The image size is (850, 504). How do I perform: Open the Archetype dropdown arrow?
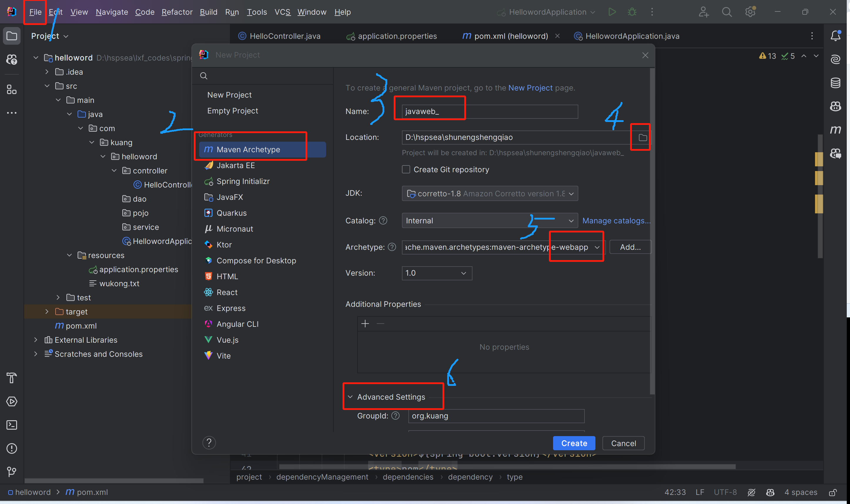tap(597, 247)
